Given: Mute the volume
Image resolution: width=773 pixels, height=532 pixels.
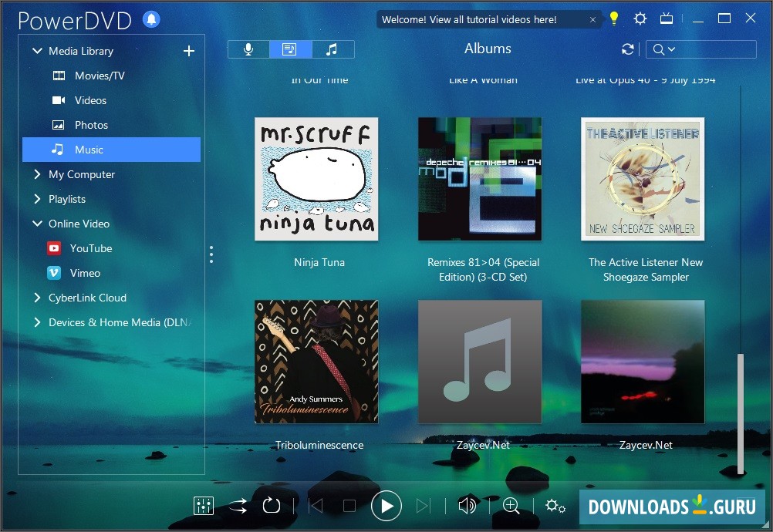Looking at the screenshot, I should (467, 506).
